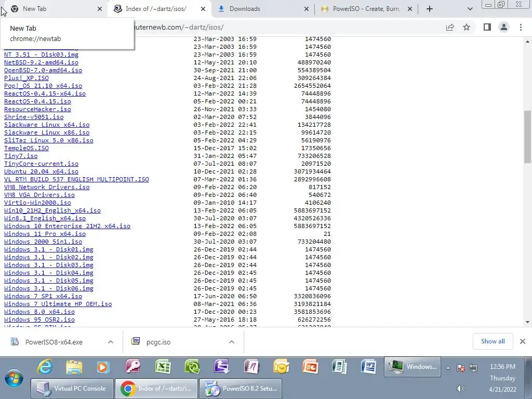
Task: Select the Index of /~dartz/isos/ tab
Action: point(159,9)
